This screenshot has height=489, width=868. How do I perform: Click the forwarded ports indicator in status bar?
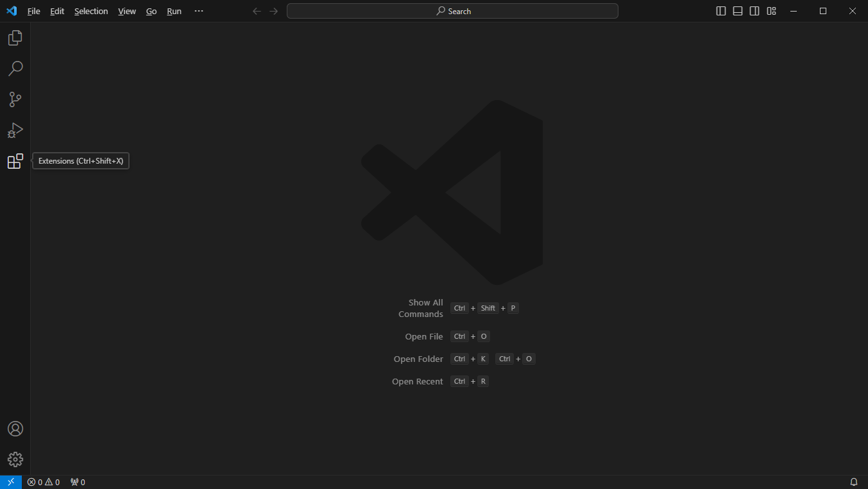(x=78, y=482)
